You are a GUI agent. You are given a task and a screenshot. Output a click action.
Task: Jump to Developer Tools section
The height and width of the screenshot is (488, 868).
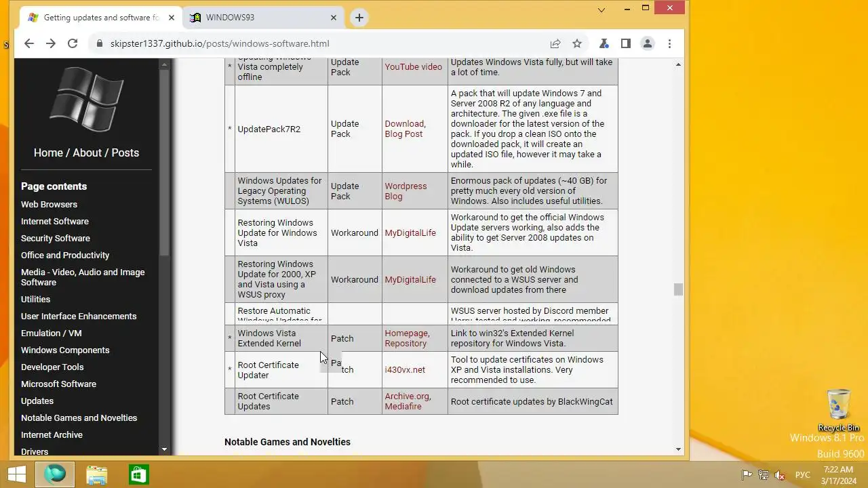point(52,367)
